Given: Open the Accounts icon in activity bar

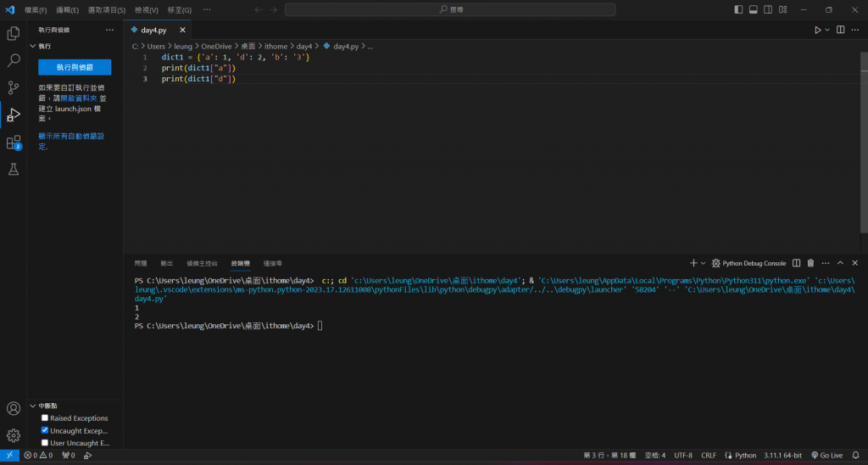Looking at the screenshot, I should pos(14,408).
